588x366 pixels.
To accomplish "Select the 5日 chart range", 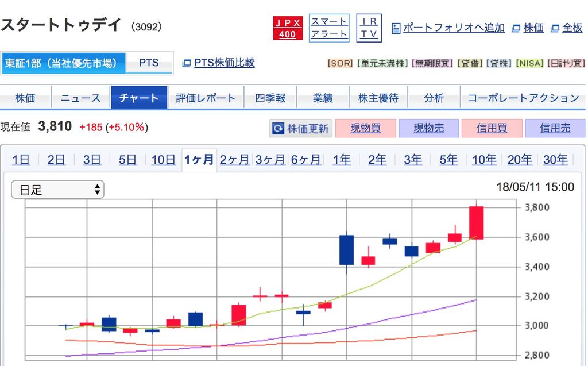I will (128, 160).
